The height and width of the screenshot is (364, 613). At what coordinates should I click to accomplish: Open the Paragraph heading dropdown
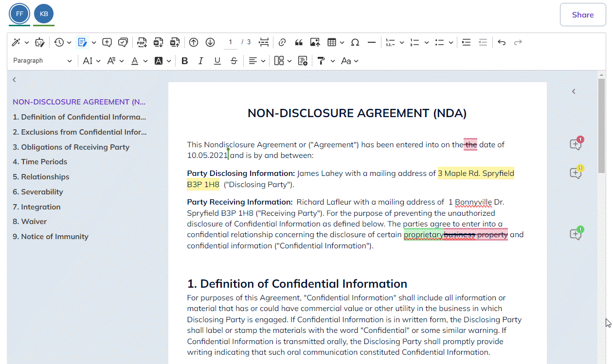point(42,61)
